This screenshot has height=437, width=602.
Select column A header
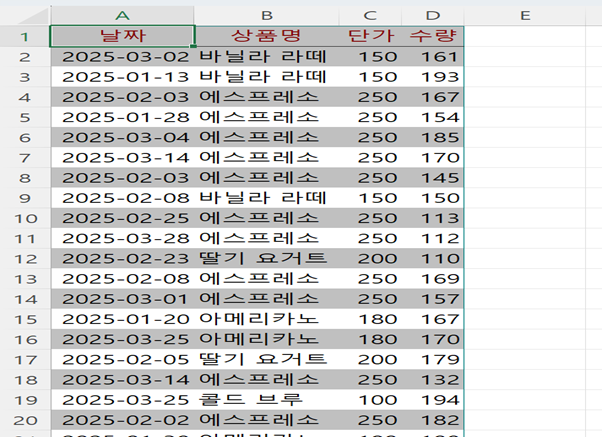[x=122, y=16]
